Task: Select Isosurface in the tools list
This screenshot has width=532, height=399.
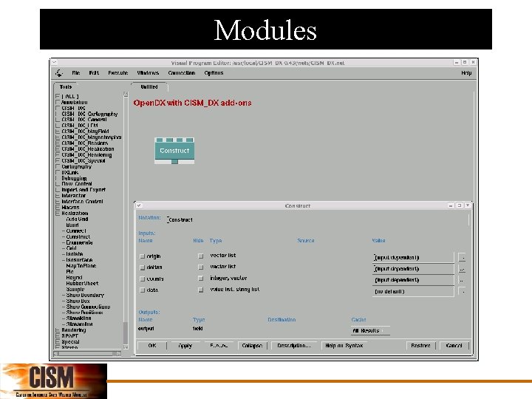Action: click(x=79, y=260)
